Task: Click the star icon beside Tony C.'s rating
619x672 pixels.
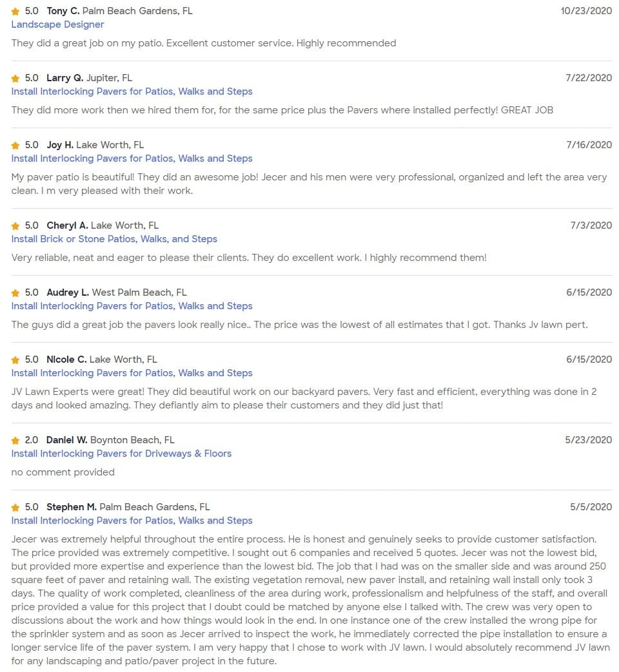Action: (x=15, y=12)
